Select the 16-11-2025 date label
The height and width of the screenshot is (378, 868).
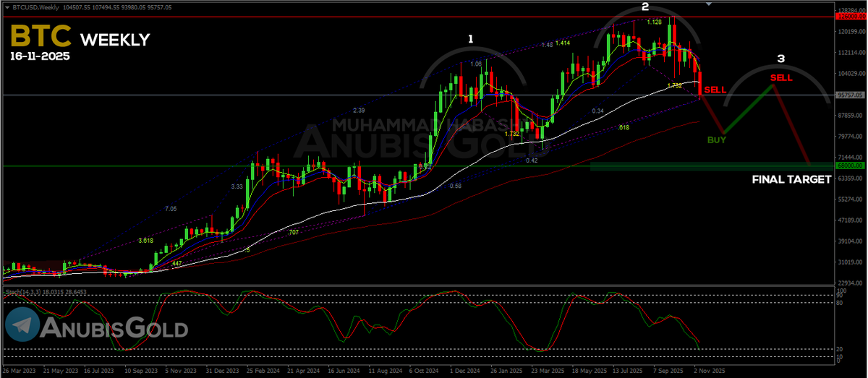(x=41, y=56)
